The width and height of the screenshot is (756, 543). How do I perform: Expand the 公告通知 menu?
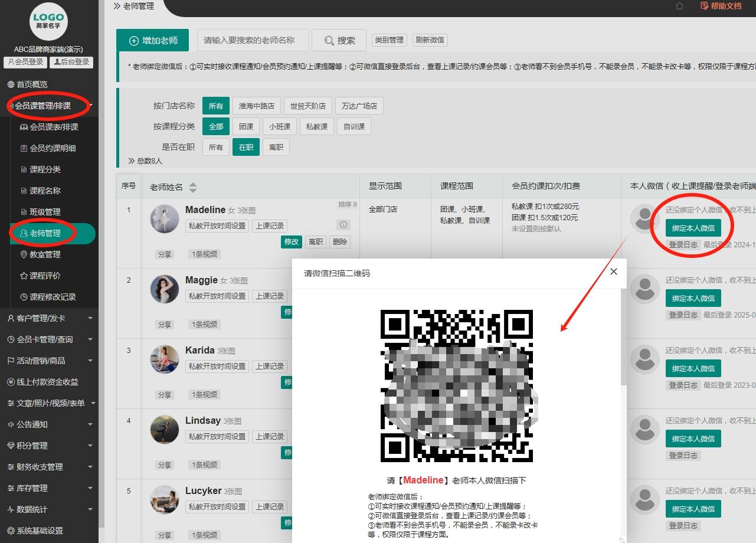click(49, 424)
